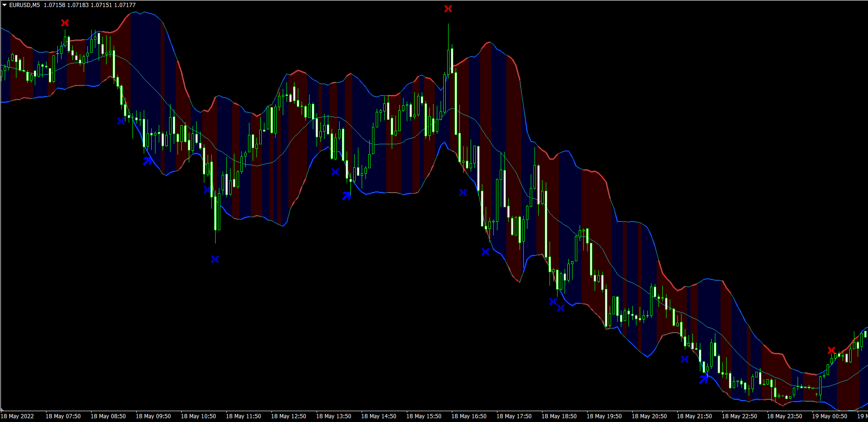This screenshot has height=422, width=868.
Task: Click the 18 May 08:50 time label
Action: pyautogui.click(x=108, y=416)
